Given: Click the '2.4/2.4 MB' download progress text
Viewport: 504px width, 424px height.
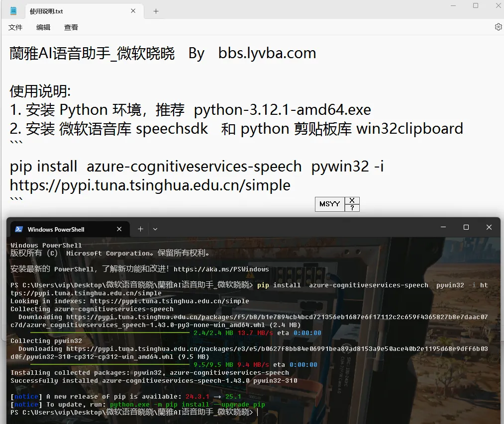Looking at the screenshot, I should (x=213, y=333).
